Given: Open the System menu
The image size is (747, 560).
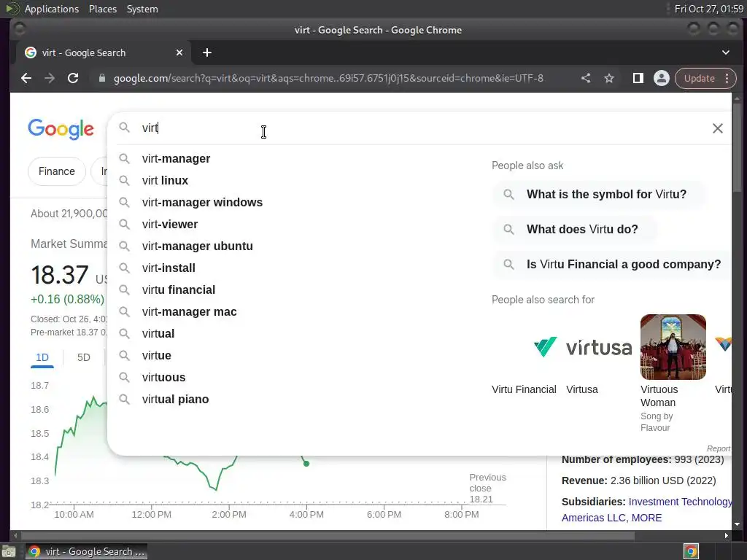Looking at the screenshot, I should [142, 9].
